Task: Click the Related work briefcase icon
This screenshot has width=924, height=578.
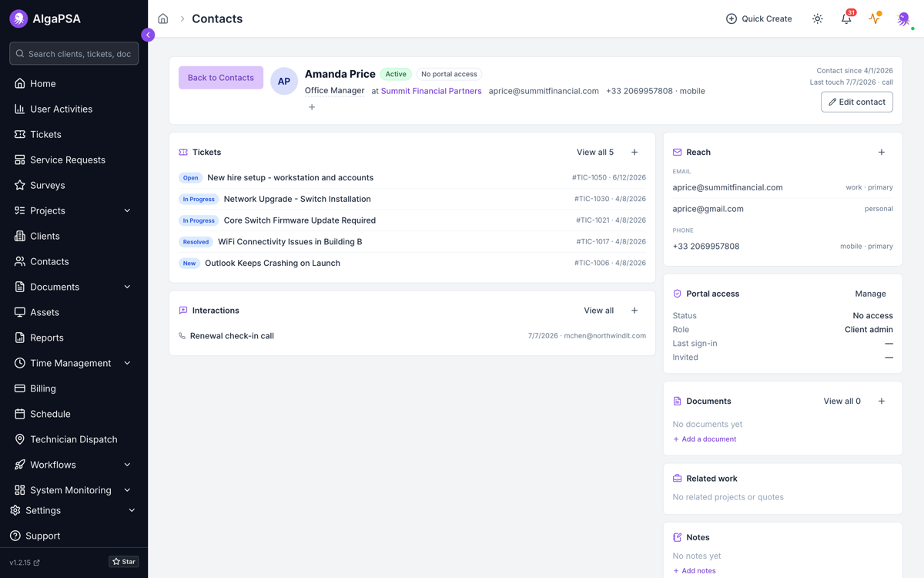Action: (678, 479)
